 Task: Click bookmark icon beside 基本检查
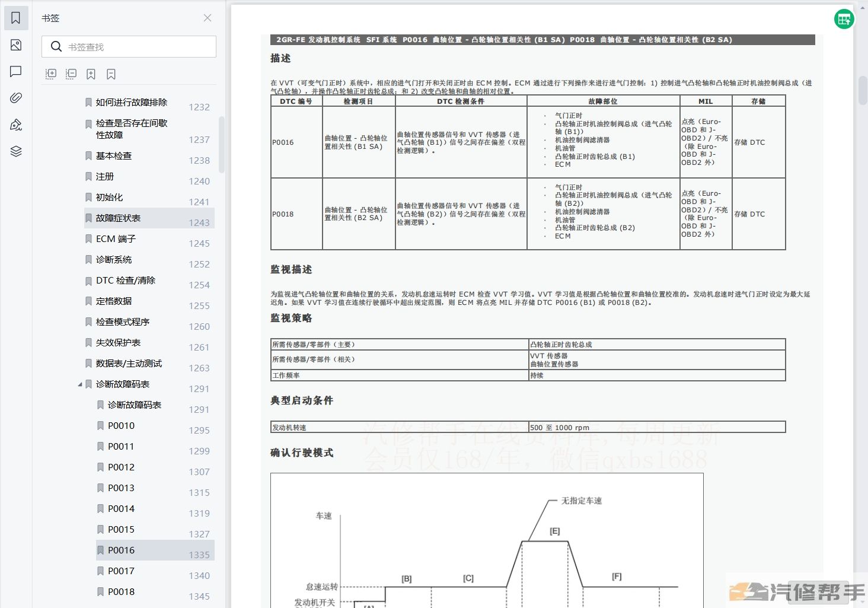coord(88,155)
